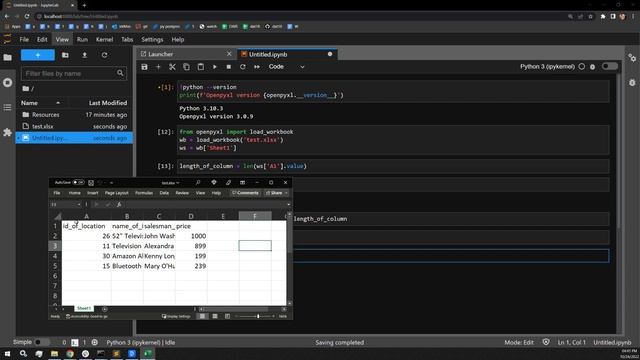Toggle the notebook debugger switch at top right
640x360 pixels.
point(610,66)
